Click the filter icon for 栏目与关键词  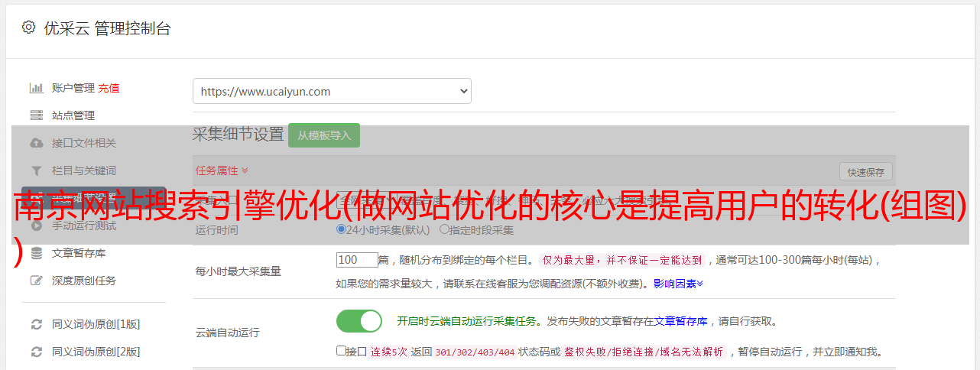coord(36,170)
